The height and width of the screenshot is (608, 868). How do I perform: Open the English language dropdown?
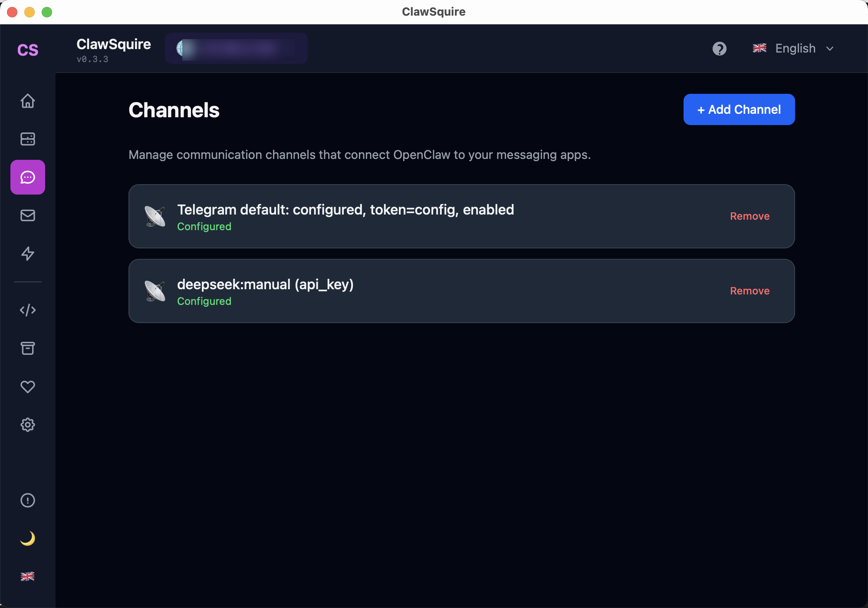795,48
